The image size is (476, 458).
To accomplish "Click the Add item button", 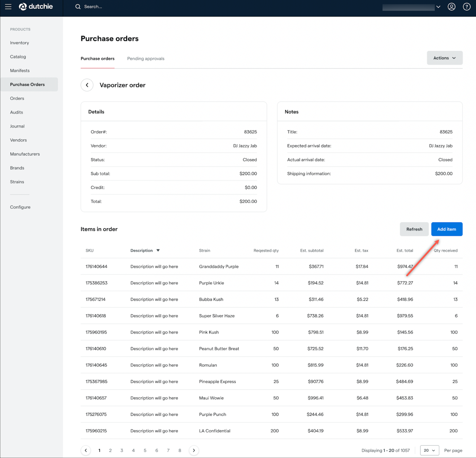I will 447,229.
